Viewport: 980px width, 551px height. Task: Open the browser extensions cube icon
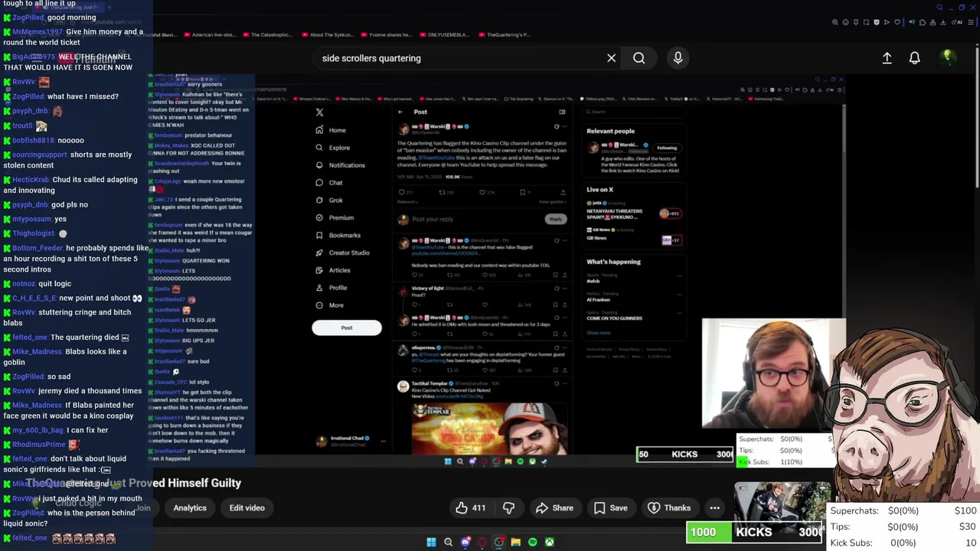tap(923, 22)
